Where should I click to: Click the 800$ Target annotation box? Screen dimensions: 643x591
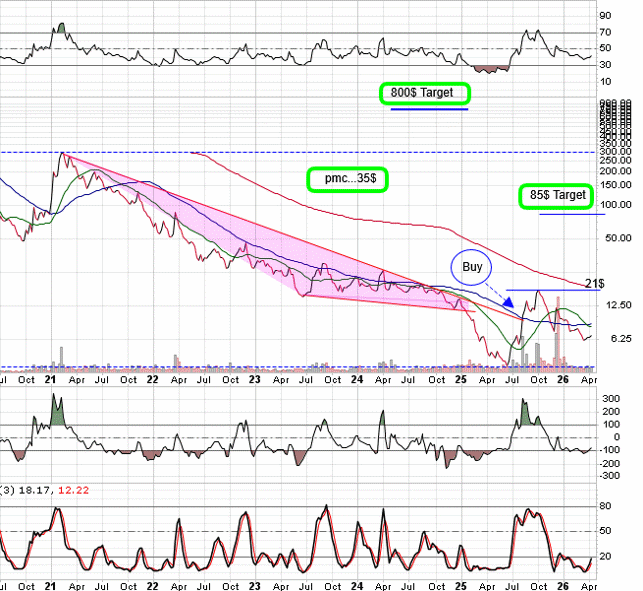pyautogui.click(x=424, y=93)
